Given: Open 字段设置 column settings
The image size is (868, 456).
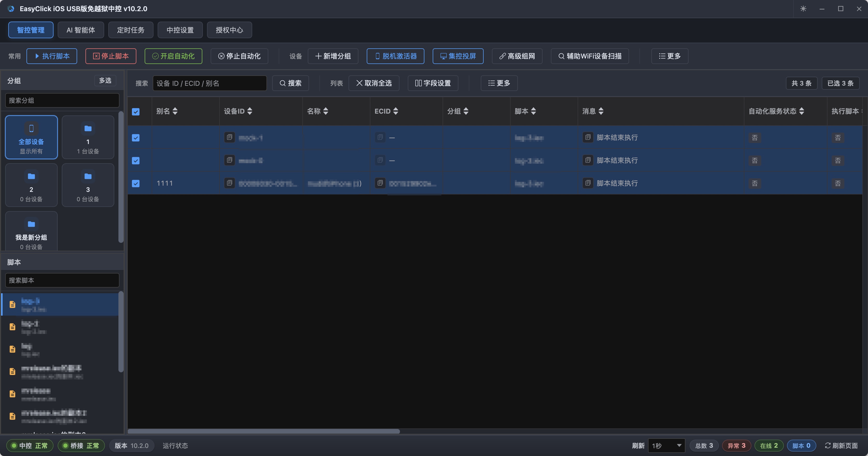Looking at the screenshot, I should 433,83.
